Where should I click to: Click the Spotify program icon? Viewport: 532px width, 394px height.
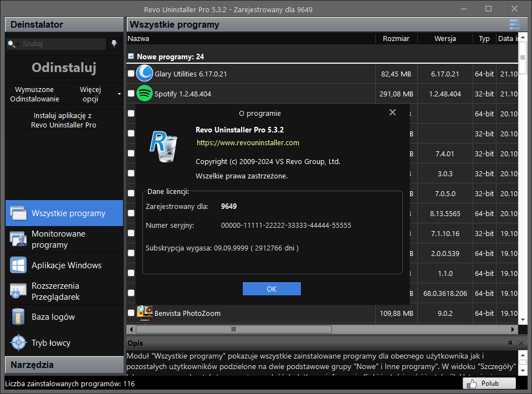tap(145, 93)
